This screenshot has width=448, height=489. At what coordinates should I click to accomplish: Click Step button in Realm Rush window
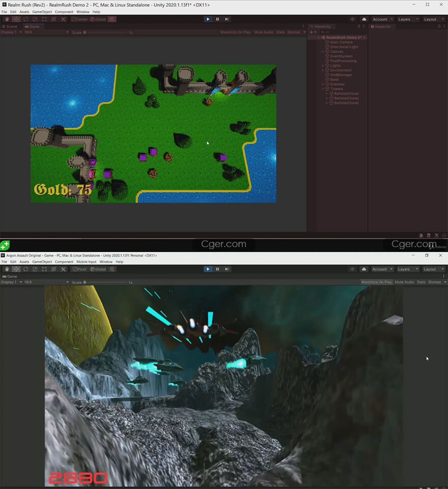click(x=227, y=19)
